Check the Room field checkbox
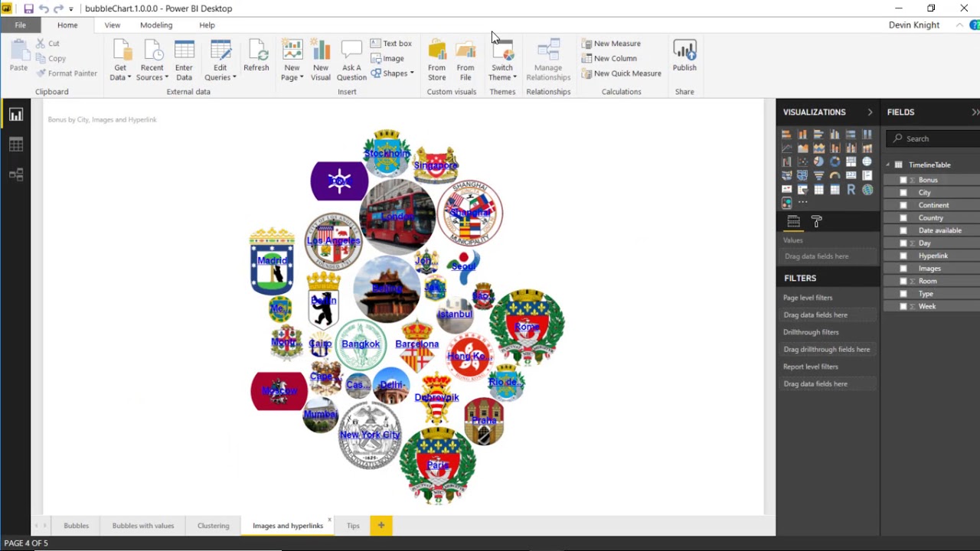 coord(903,281)
